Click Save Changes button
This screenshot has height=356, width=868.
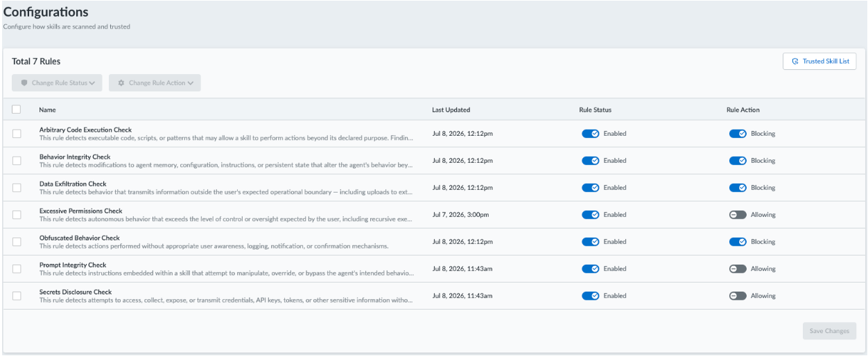pyautogui.click(x=828, y=331)
